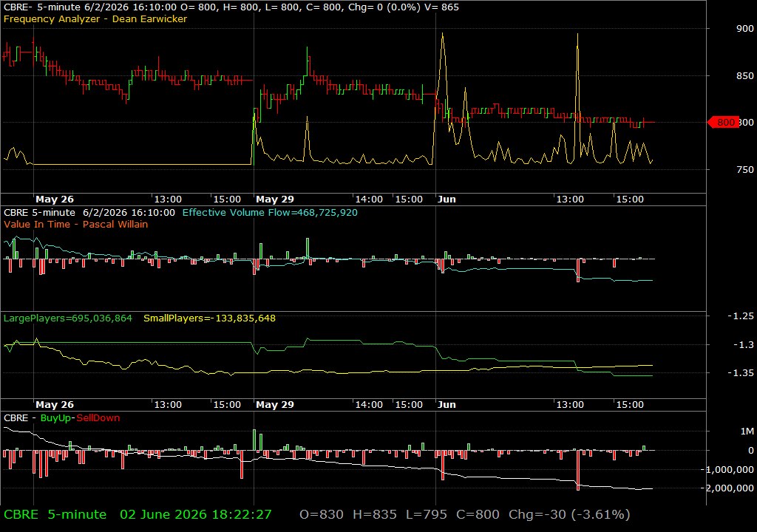757x532 pixels.
Task: Click the 'L=795' status bar value
Action: tap(427, 514)
